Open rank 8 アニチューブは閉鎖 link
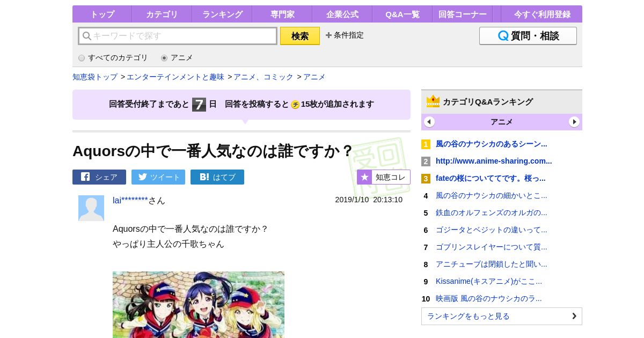Viewport: 644px width, 338px height. [492, 264]
